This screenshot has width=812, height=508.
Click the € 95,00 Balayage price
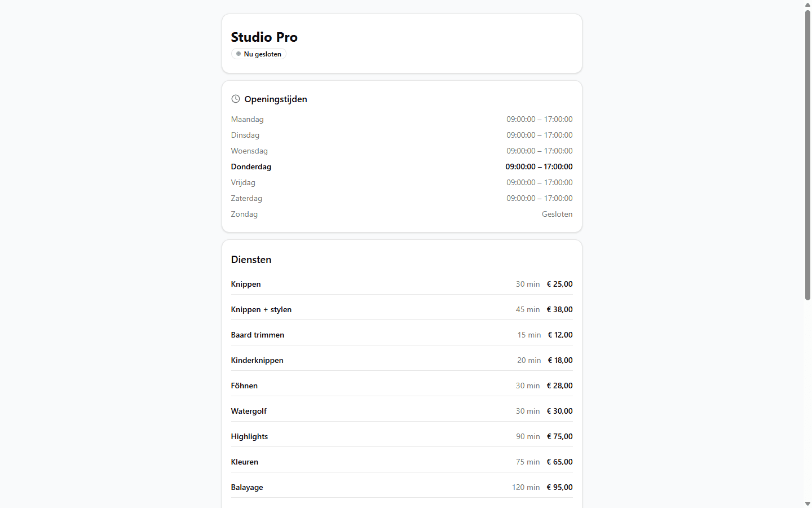(x=560, y=487)
